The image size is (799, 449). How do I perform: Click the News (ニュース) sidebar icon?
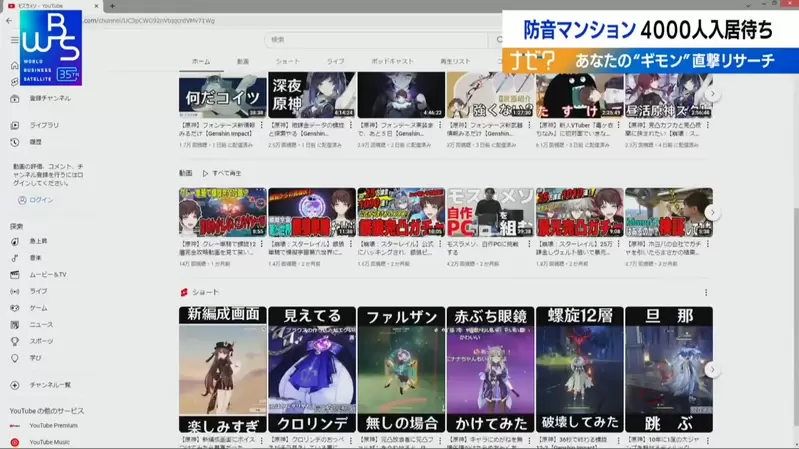tap(15, 325)
